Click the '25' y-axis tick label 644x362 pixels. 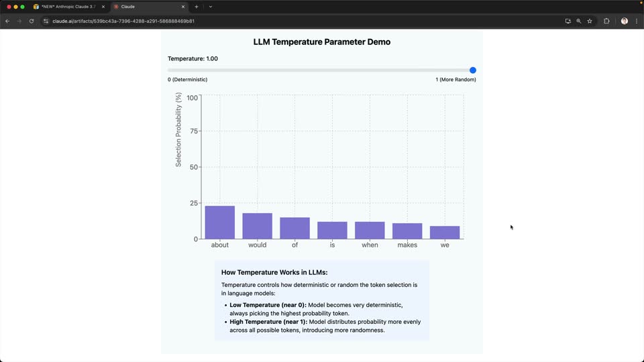click(x=194, y=203)
